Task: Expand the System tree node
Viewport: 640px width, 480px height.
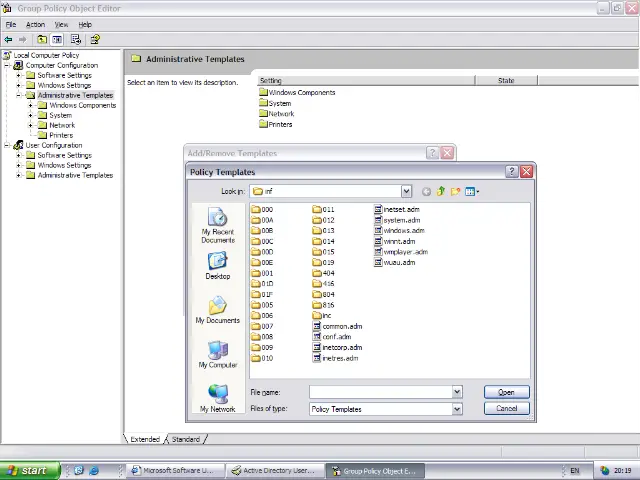Action: [x=30, y=116]
